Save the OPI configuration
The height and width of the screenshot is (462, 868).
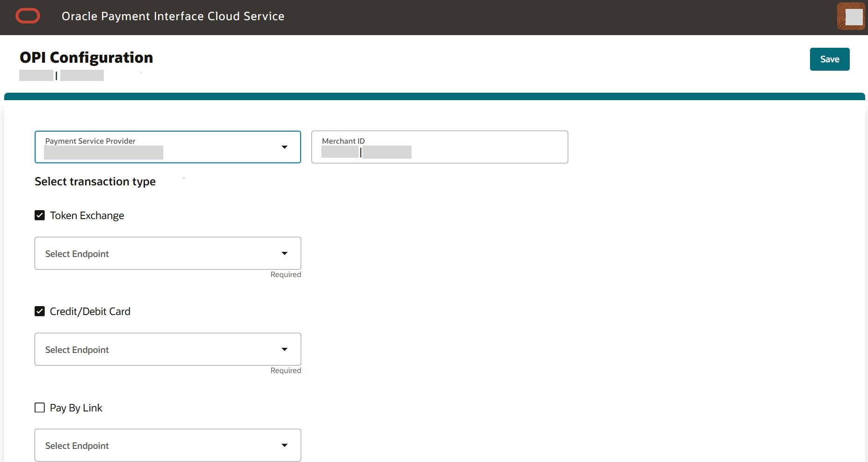click(x=830, y=59)
